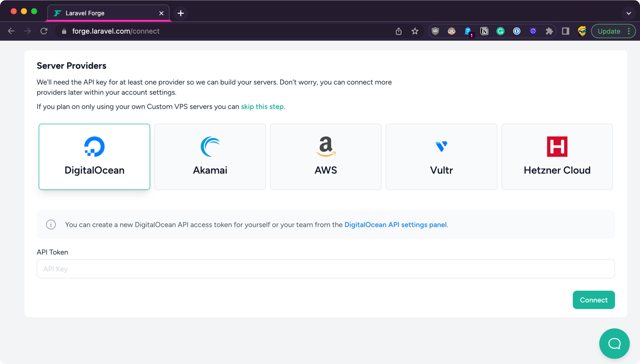Open the Update menu three dots
Image resolution: width=640 pixels, height=364 pixels.
[x=629, y=31]
